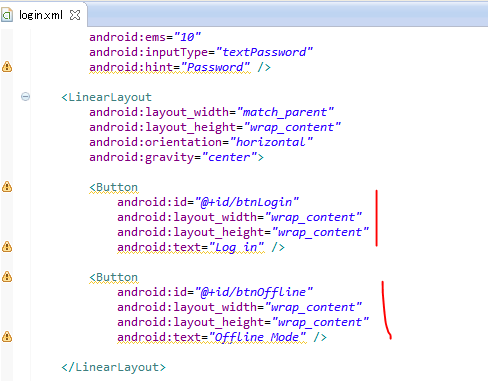Click the underlined Offline Mode text string
488x381 pixels.
point(257,337)
